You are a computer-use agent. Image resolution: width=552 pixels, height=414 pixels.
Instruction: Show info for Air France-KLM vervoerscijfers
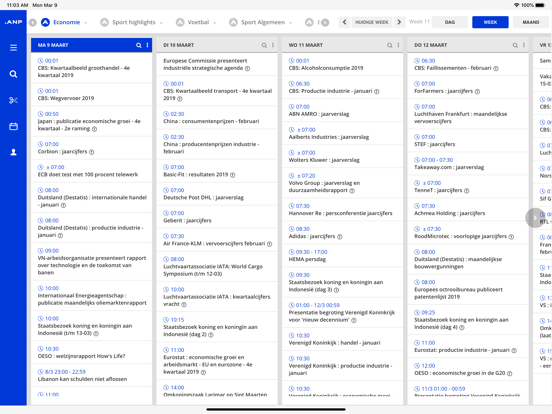point(270,244)
